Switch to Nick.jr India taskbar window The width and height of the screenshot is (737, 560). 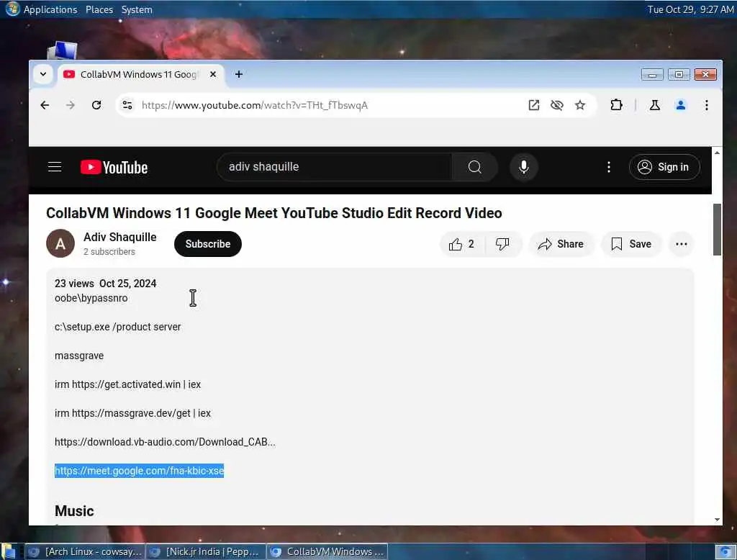click(x=206, y=551)
